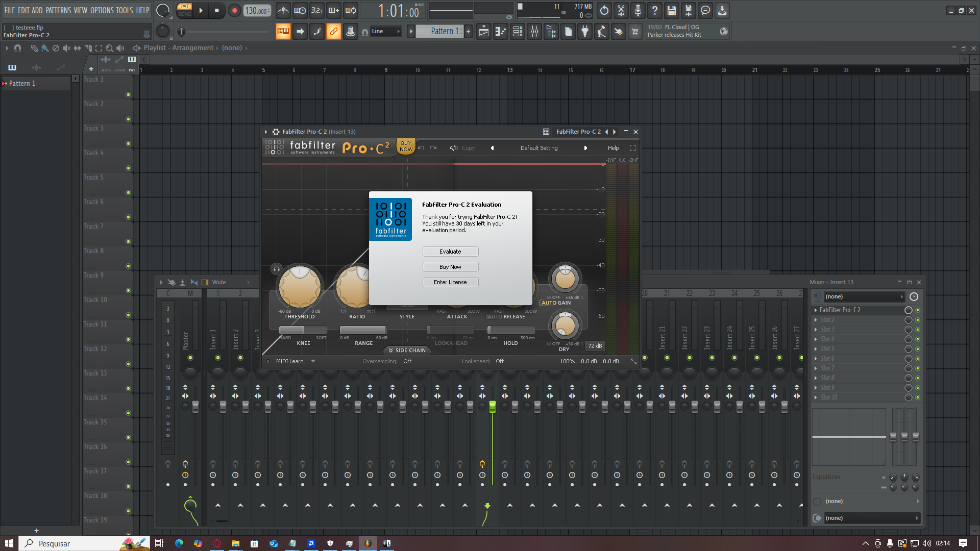Open the ADD menu

click(x=37, y=10)
